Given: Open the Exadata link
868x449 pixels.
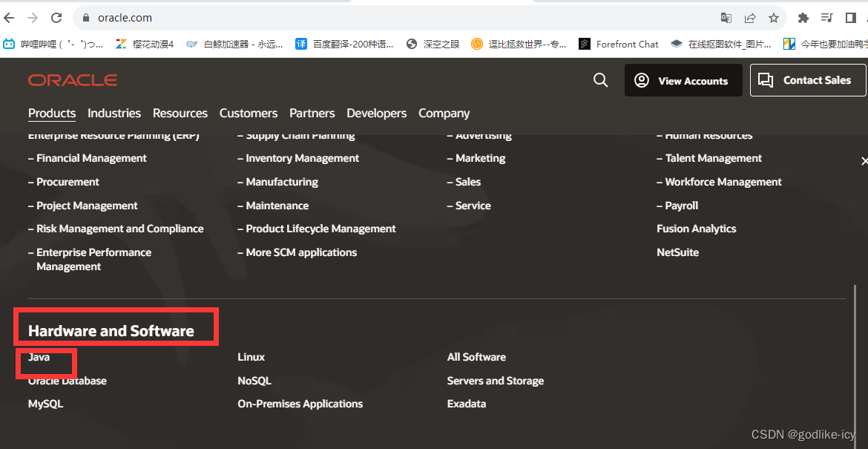Looking at the screenshot, I should pos(467,404).
